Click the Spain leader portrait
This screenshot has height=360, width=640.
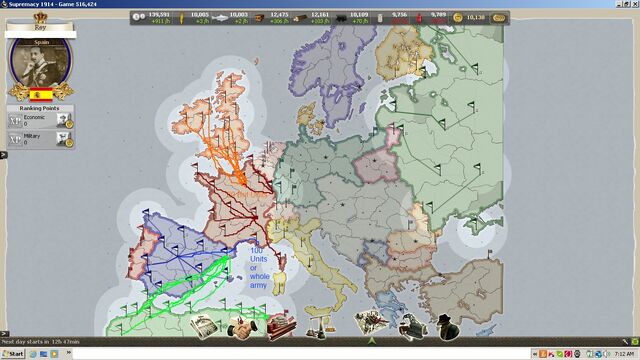pyautogui.click(x=40, y=62)
